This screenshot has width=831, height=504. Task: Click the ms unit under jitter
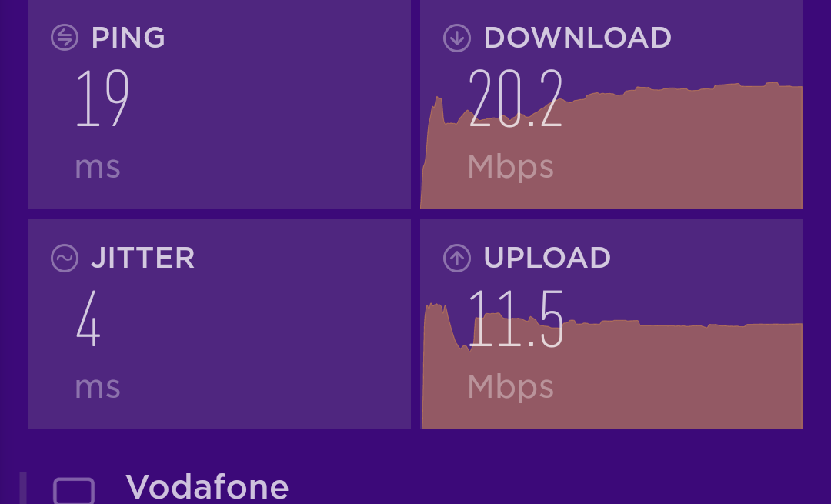click(x=98, y=387)
